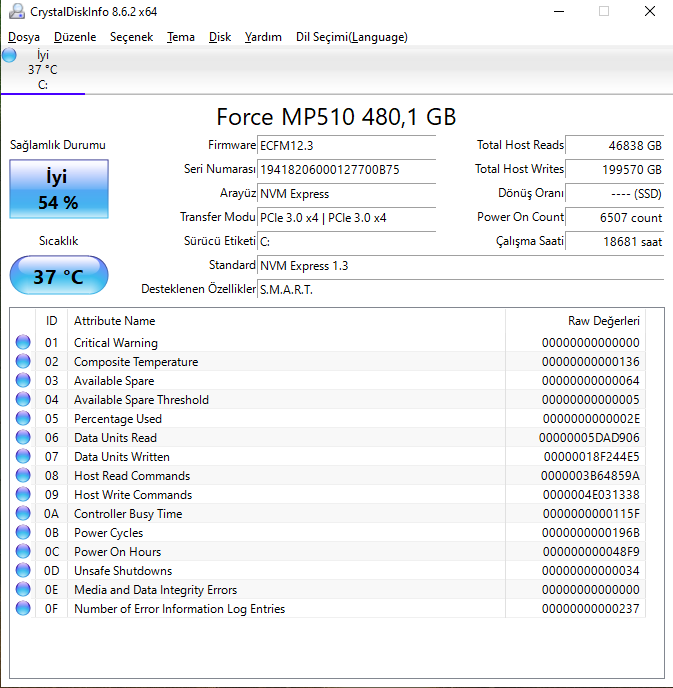Click the status orb for Data Units Written
673x688 pixels.
click(x=23, y=456)
